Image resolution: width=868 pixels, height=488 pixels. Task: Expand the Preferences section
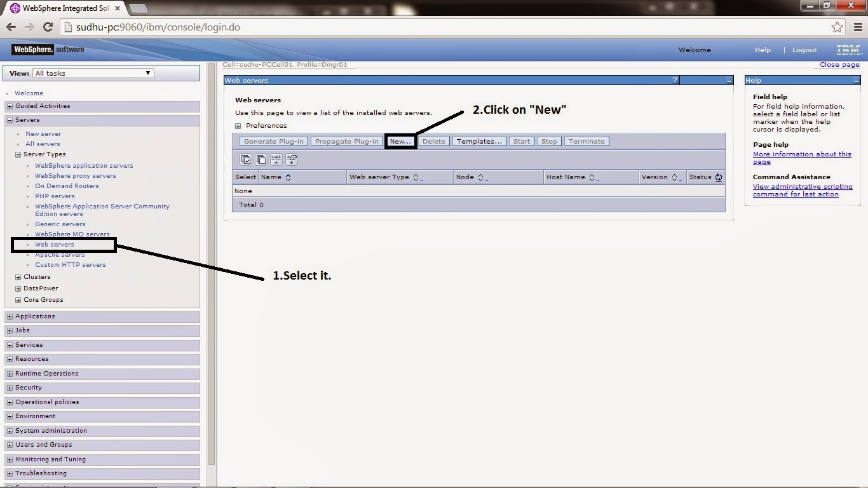(x=238, y=125)
